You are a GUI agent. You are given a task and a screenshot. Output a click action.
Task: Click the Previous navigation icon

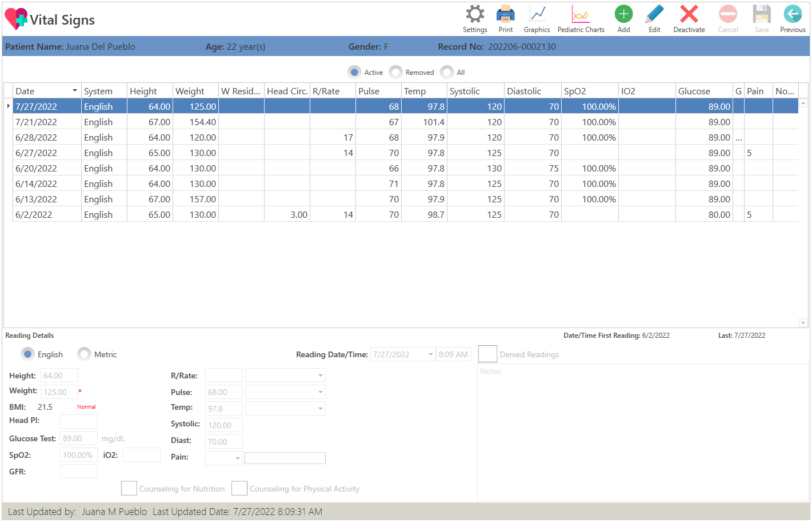coord(793,15)
